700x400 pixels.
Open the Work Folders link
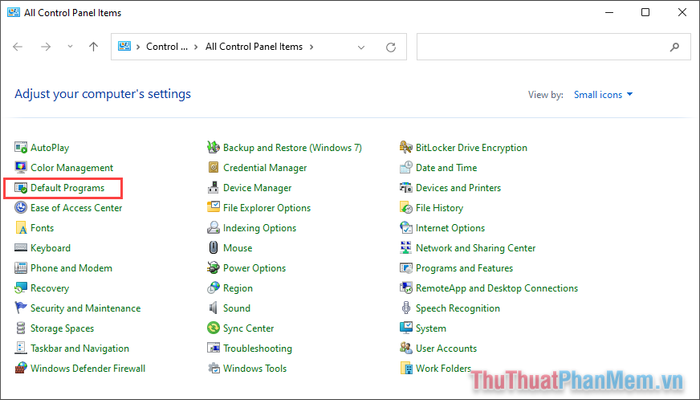pos(443,368)
